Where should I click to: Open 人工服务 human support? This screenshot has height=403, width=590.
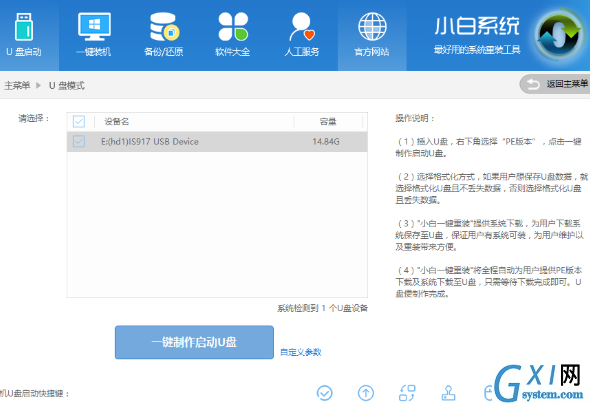point(302,35)
